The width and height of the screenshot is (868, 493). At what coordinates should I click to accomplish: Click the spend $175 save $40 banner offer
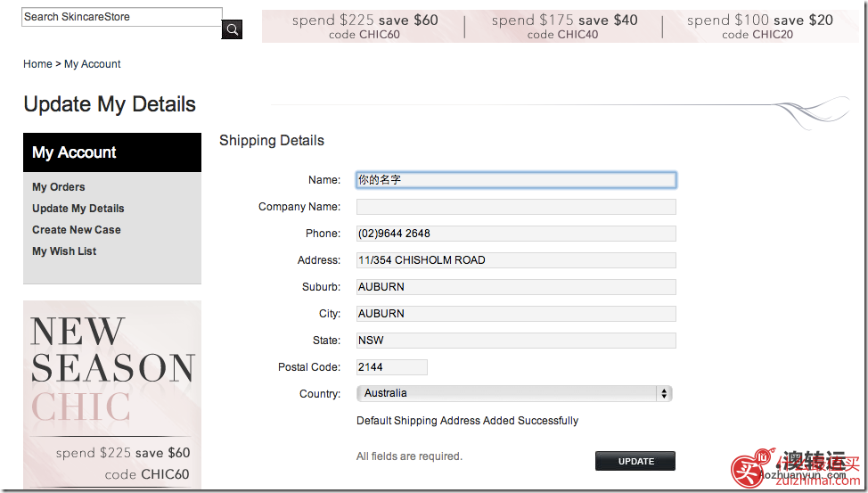tap(564, 27)
